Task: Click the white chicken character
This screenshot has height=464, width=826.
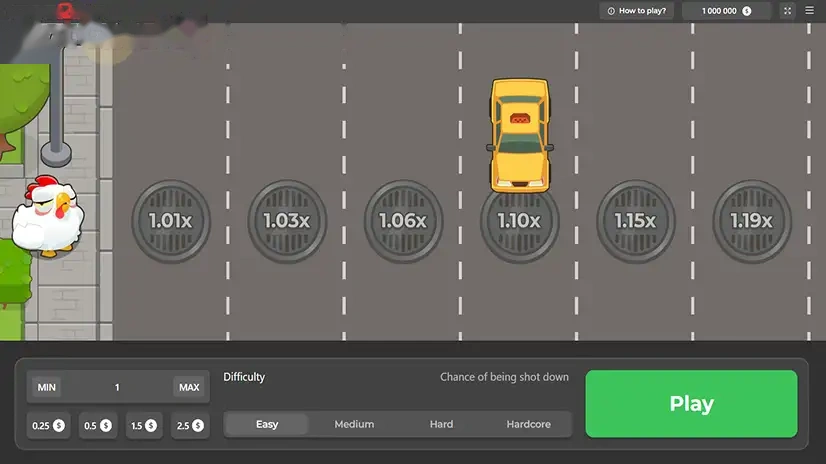Action: pos(47,216)
